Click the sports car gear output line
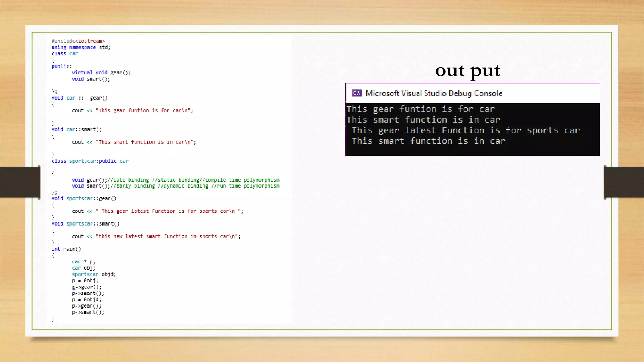The height and width of the screenshot is (362, 644). (x=465, y=130)
